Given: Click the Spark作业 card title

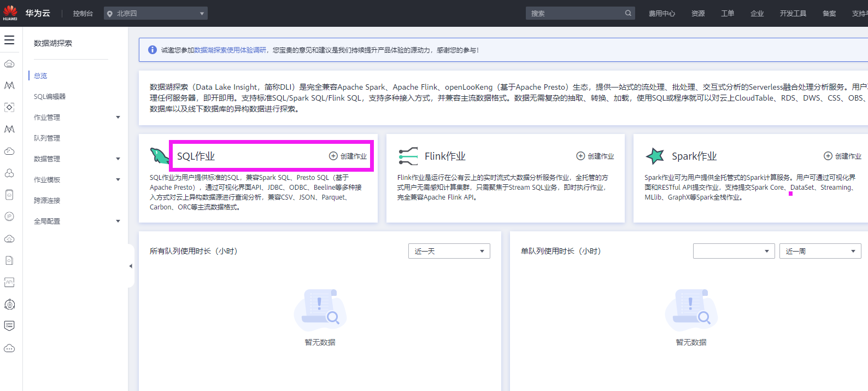Looking at the screenshot, I should [x=694, y=156].
